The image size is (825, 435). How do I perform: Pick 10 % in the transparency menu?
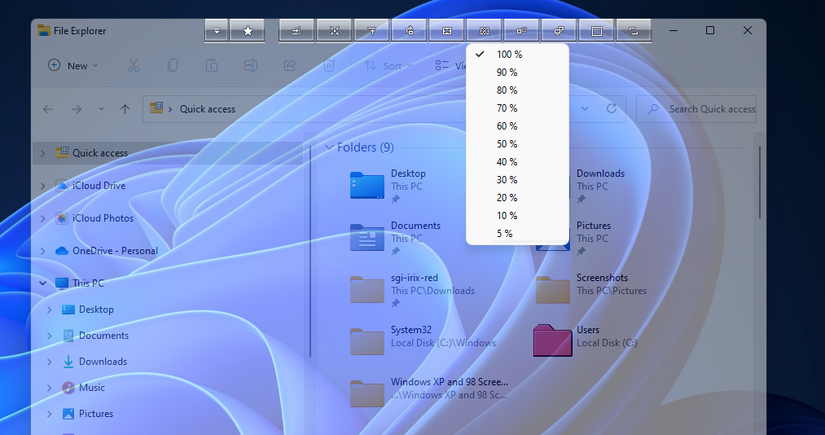(517, 215)
